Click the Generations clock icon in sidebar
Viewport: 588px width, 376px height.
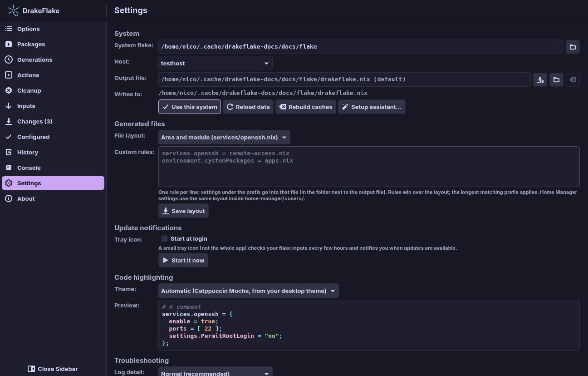tap(9, 59)
